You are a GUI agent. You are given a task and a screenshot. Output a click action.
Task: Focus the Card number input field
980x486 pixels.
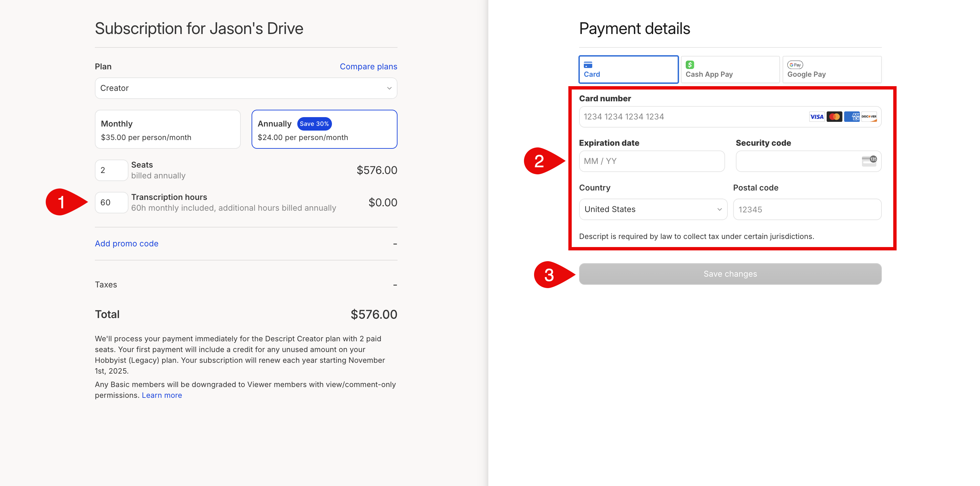(x=730, y=117)
